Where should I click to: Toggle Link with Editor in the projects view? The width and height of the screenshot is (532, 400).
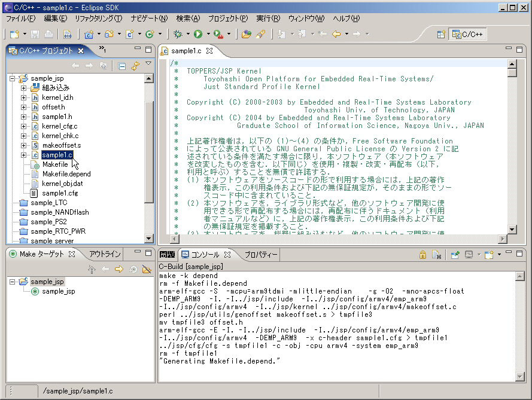point(135,66)
